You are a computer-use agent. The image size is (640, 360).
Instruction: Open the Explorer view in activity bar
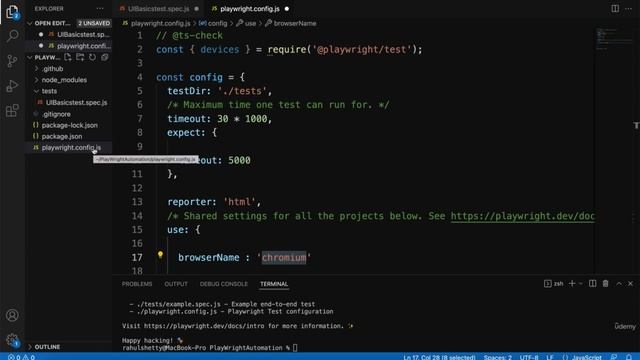coord(12,12)
